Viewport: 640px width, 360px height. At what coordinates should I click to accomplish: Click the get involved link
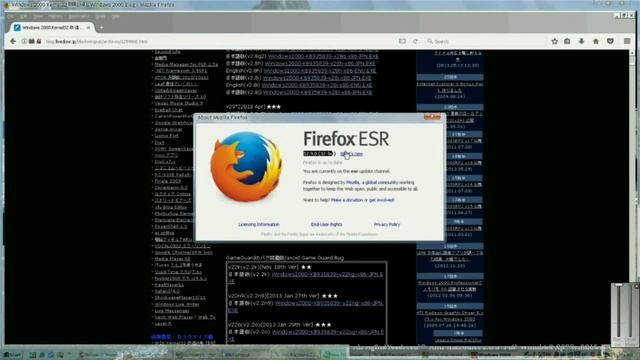(382, 200)
